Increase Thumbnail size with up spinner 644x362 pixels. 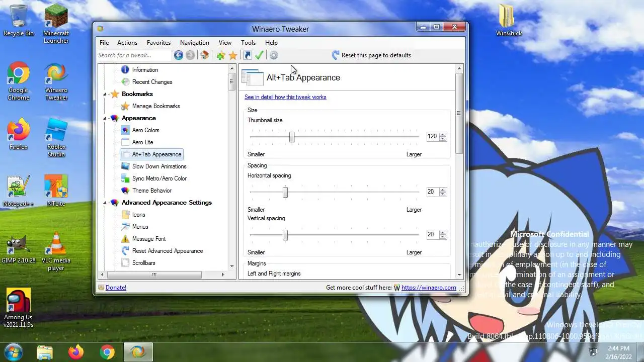(443, 134)
